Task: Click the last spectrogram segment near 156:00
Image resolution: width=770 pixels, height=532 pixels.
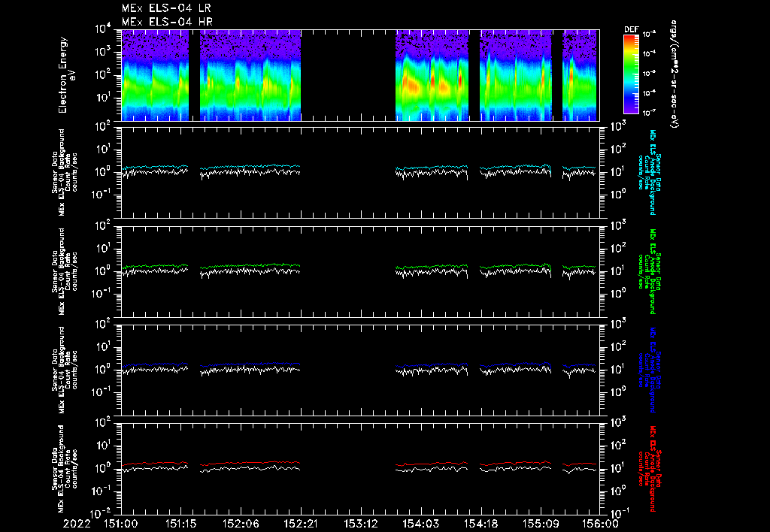Action: click(x=580, y=75)
